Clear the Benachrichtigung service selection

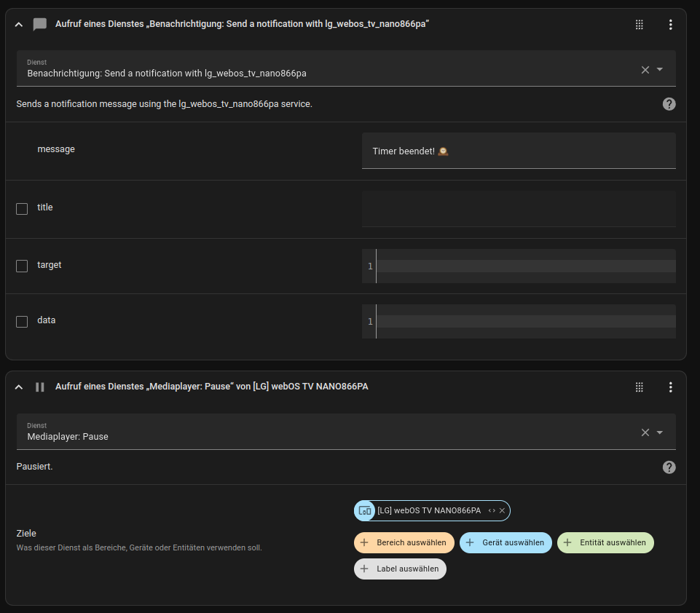(645, 70)
